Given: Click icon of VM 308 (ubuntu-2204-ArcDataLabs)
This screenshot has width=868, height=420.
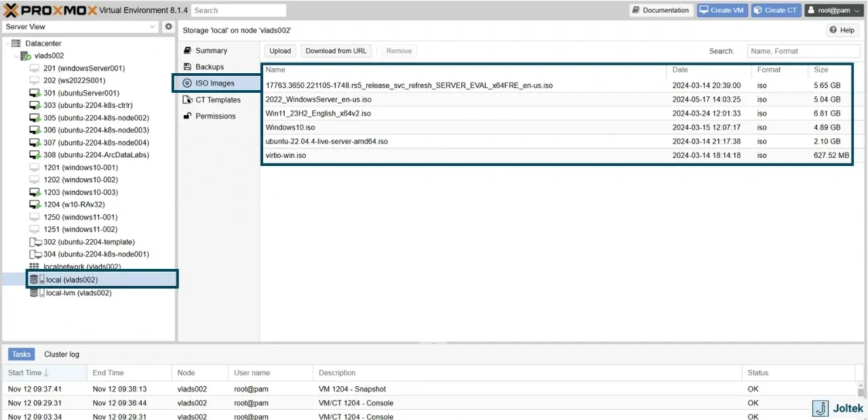Looking at the screenshot, I should 35,155.
